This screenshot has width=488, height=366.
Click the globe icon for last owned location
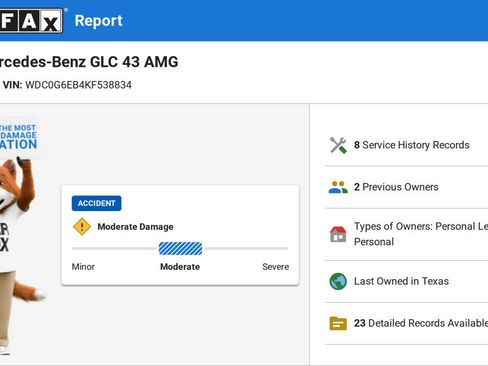click(x=338, y=281)
